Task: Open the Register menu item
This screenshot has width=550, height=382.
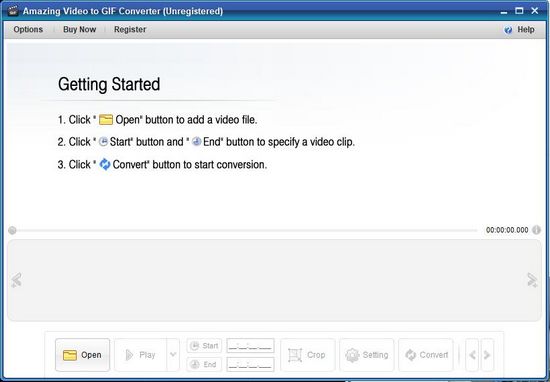Action: [x=130, y=29]
